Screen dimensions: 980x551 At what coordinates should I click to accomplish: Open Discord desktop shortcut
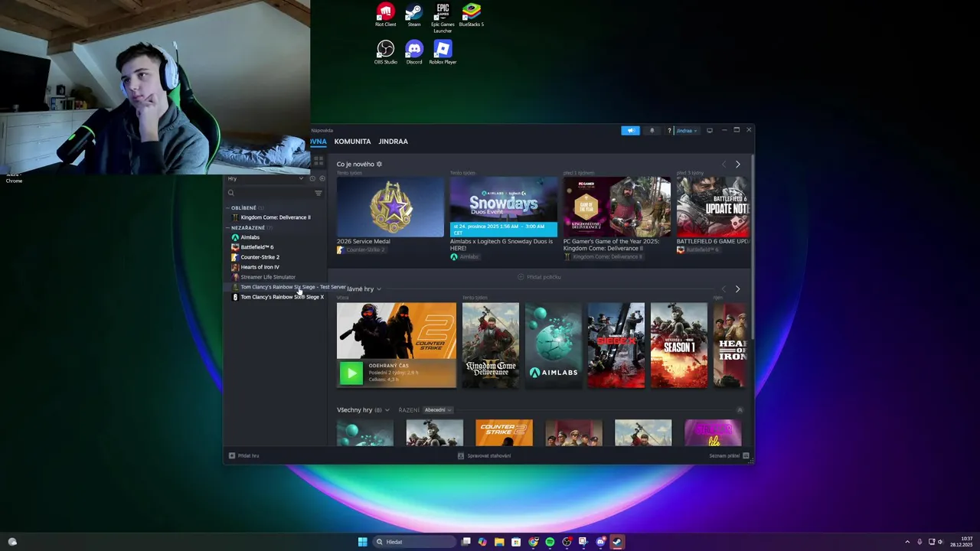pos(414,53)
